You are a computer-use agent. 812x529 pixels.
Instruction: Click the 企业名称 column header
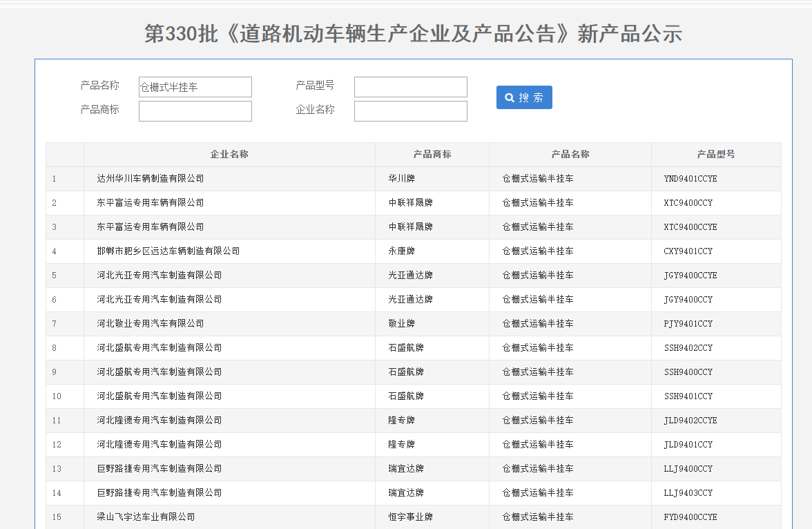(x=229, y=155)
